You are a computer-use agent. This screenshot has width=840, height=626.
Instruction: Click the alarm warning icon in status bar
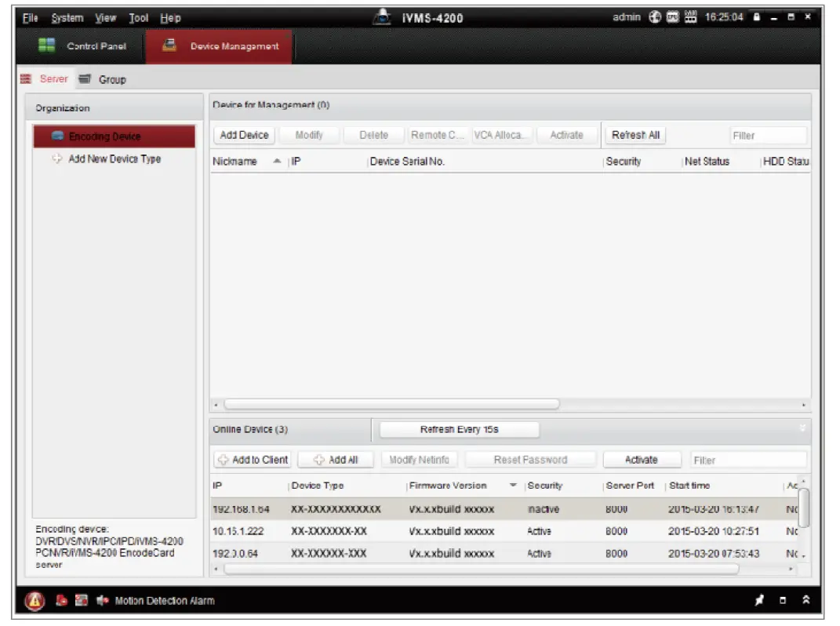(x=35, y=601)
